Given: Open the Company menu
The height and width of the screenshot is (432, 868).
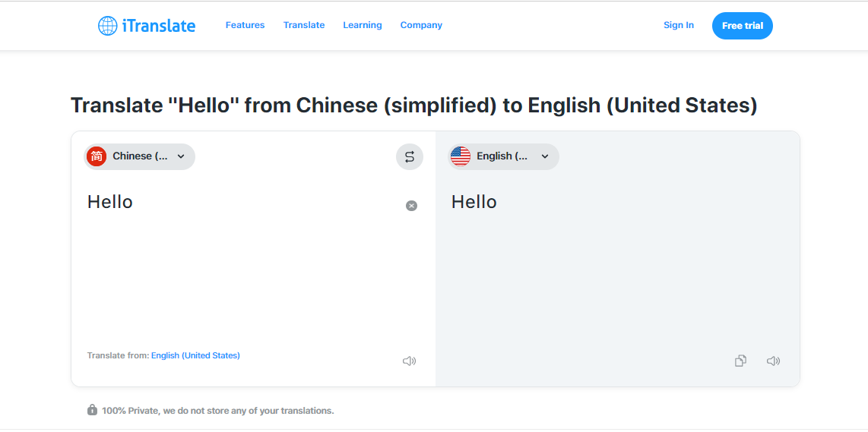Looking at the screenshot, I should click(421, 26).
